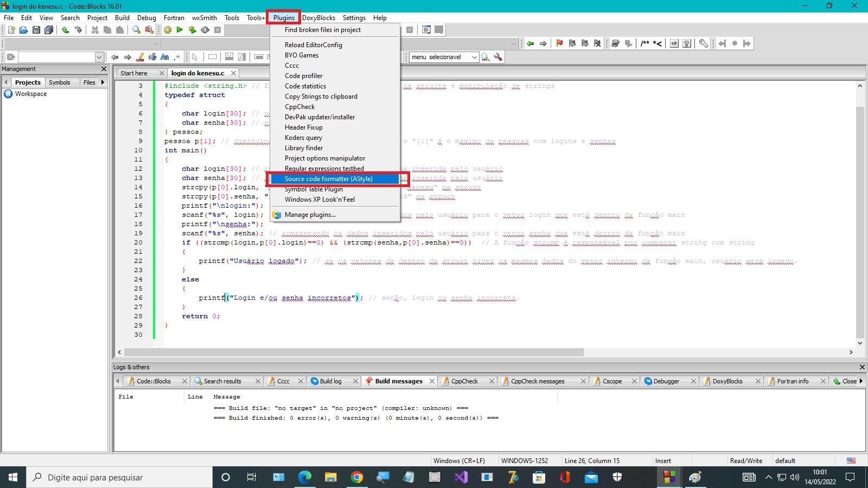Rebuild the project with the cycle icon

(205, 30)
